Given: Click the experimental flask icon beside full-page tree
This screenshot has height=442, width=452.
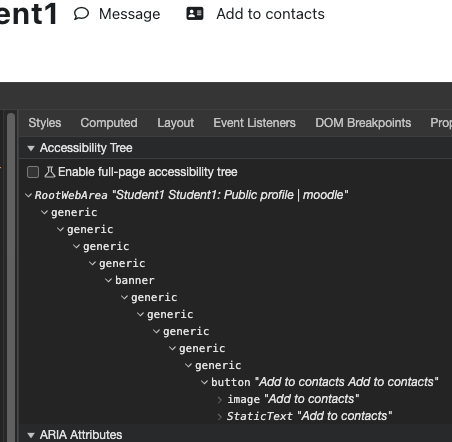Looking at the screenshot, I should point(50,172).
